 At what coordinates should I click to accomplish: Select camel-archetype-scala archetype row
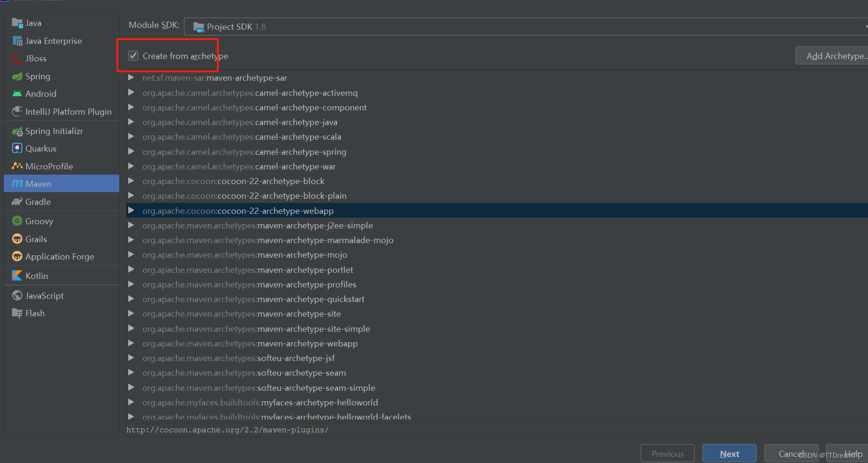click(x=497, y=137)
